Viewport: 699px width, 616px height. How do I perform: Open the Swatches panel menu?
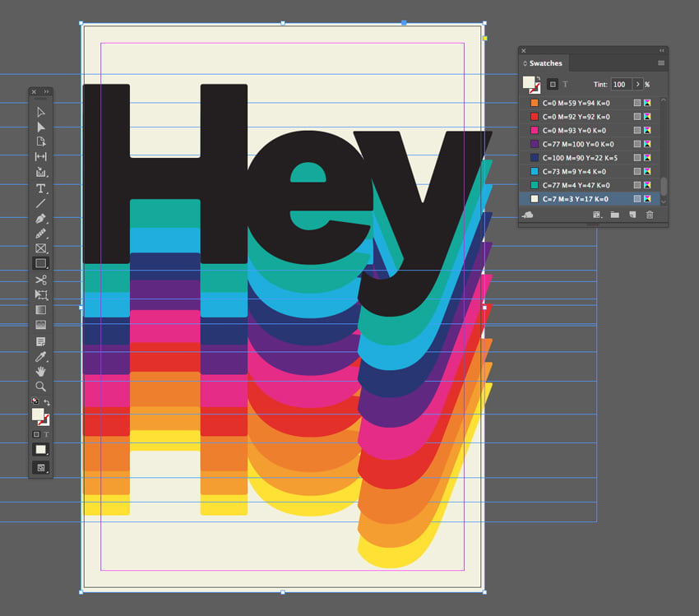[661, 63]
